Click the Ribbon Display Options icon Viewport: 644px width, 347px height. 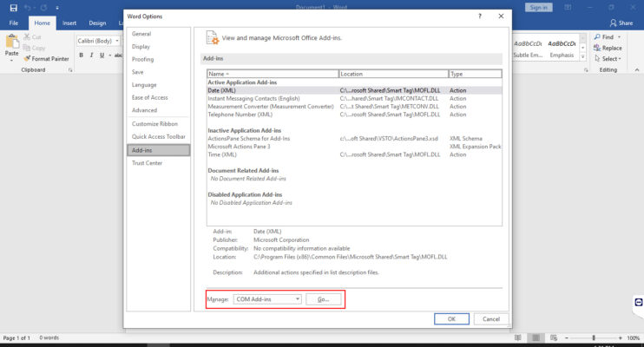click(x=568, y=8)
